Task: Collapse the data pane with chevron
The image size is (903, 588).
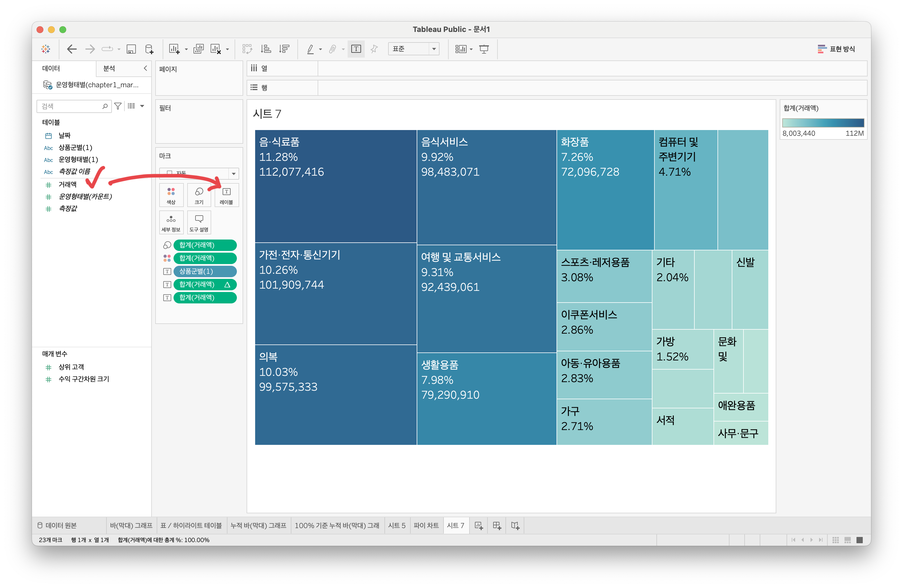Action: 145,68
